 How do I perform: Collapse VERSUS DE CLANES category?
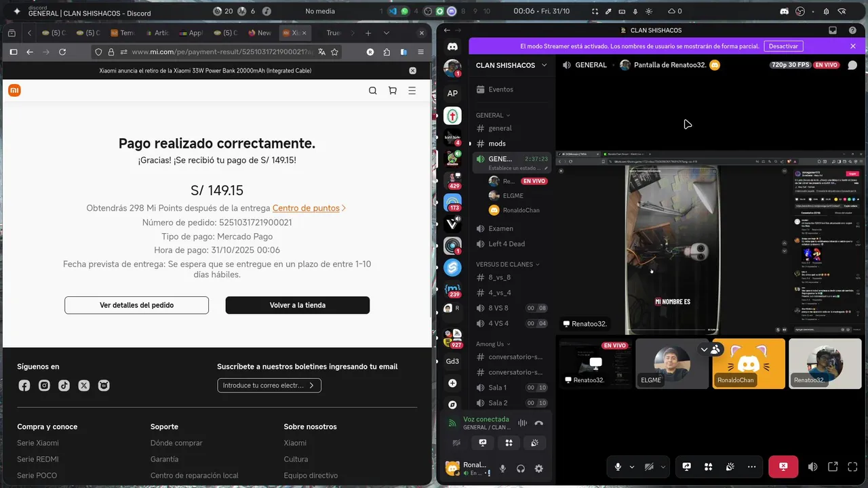pyautogui.click(x=508, y=264)
